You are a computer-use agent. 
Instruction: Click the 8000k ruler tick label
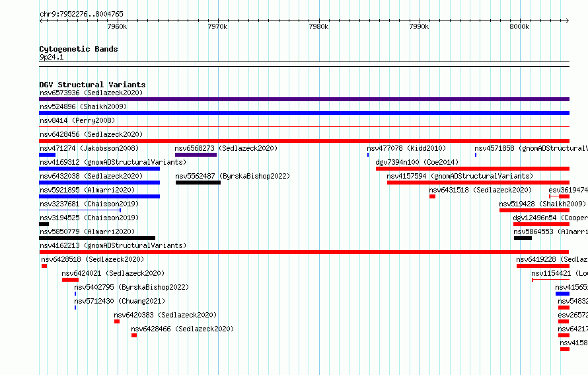point(519,26)
